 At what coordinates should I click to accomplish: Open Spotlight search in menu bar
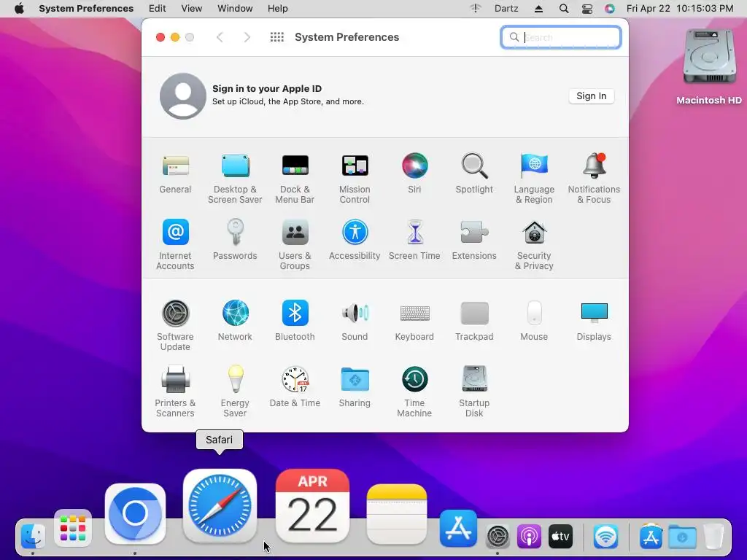coord(564,9)
